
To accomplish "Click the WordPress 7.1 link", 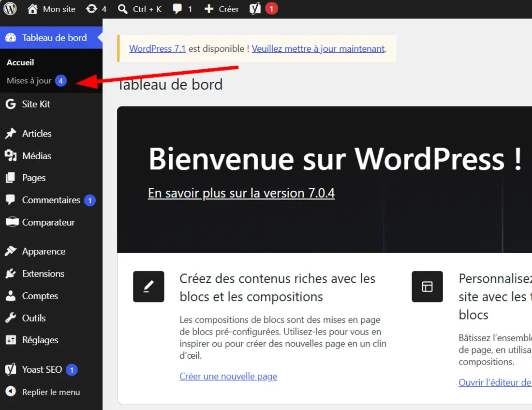I will [158, 48].
